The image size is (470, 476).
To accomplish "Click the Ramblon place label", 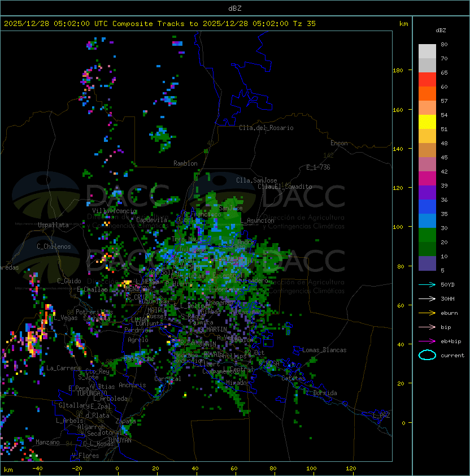I will pos(185,163).
